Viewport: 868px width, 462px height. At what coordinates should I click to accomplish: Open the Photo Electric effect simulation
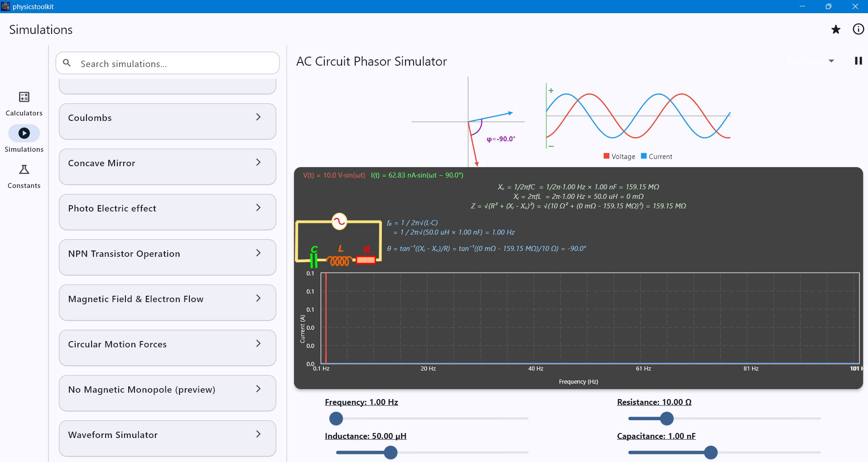point(168,212)
